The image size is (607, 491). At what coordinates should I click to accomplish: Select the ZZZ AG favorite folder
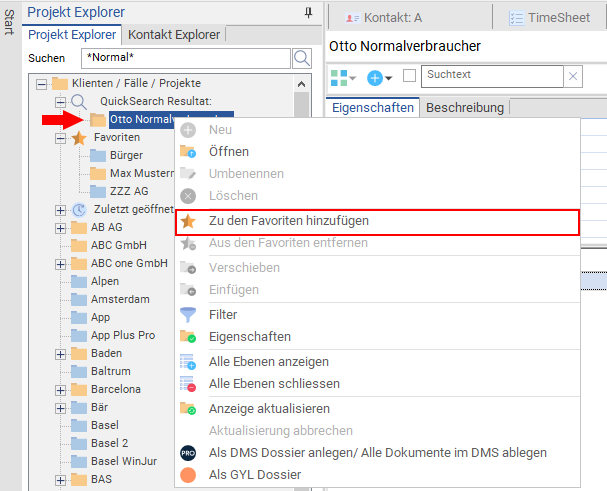click(x=129, y=191)
